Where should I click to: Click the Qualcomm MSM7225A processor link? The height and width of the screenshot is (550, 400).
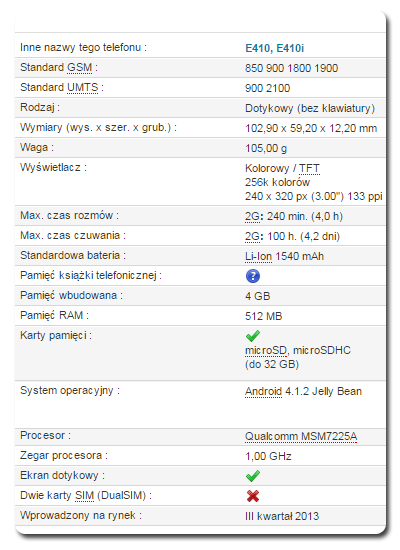coord(301,436)
